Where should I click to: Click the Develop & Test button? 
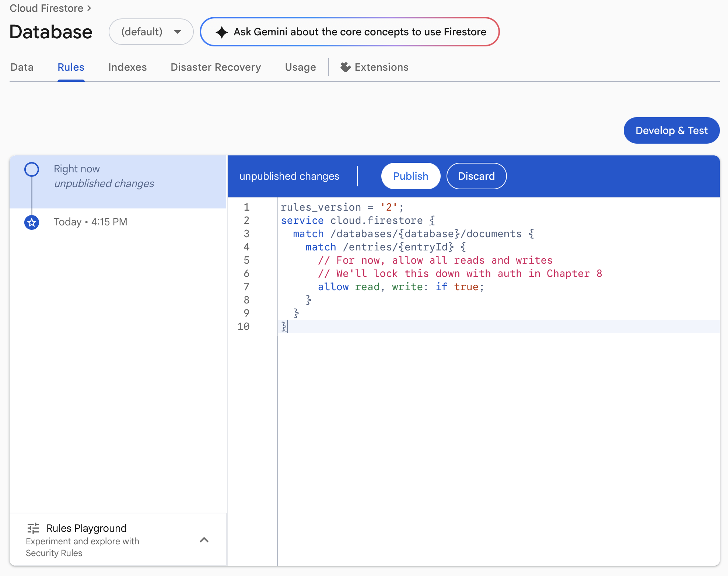point(671,130)
